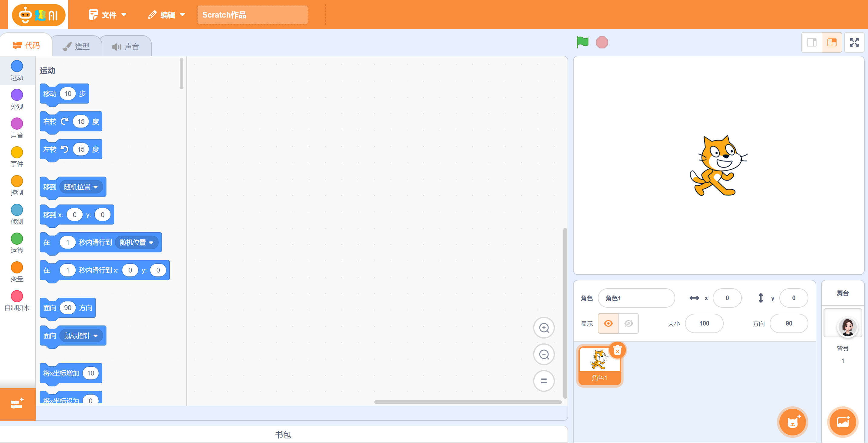Select the 事件 events category
Viewport: 868px width, 443px height.
pos(17,157)
